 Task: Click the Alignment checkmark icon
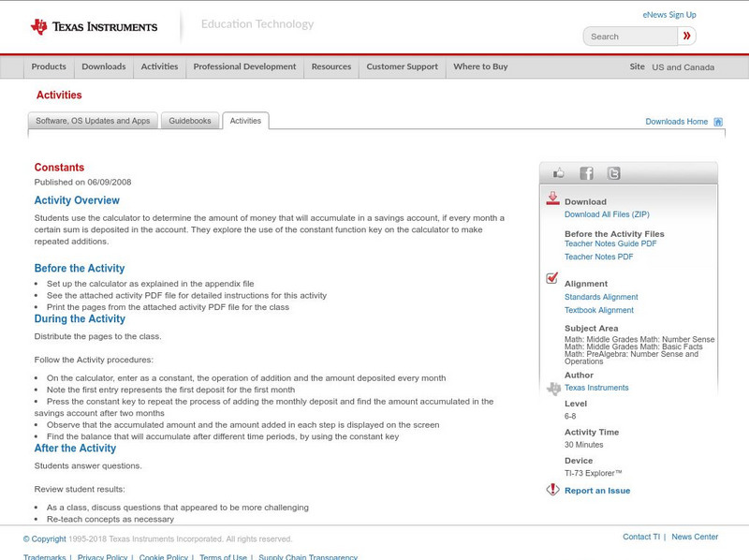click(551, 277)
